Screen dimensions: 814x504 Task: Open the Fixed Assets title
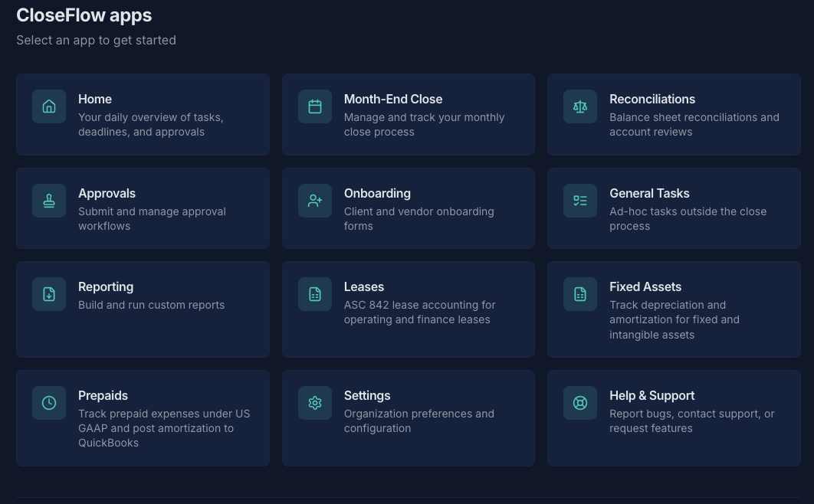(x=645, y=286)
